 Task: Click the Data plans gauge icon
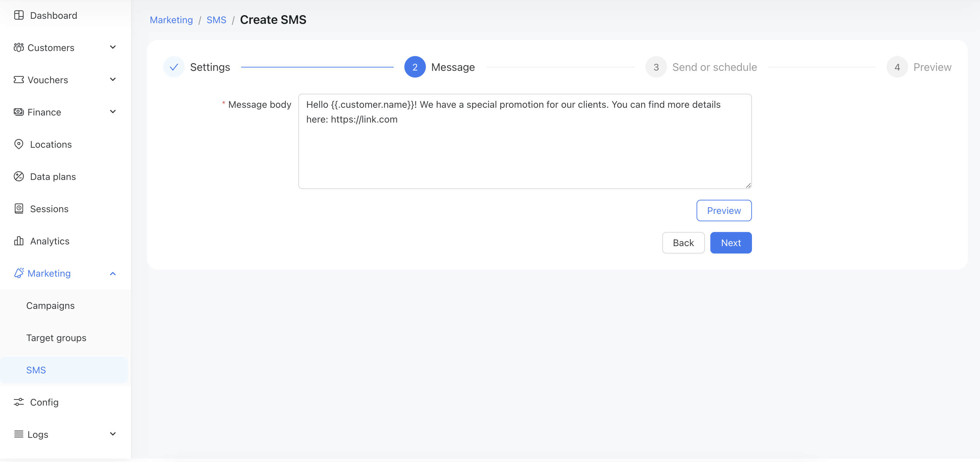tap(19, 176)
